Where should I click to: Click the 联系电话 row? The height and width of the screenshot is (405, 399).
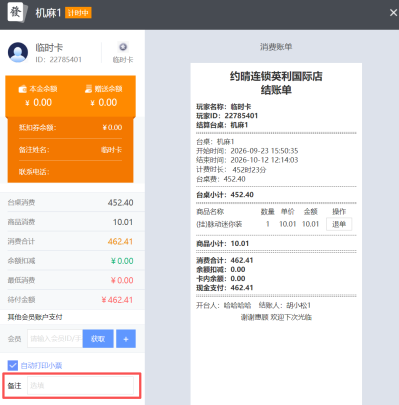click(x=70, y=172)
